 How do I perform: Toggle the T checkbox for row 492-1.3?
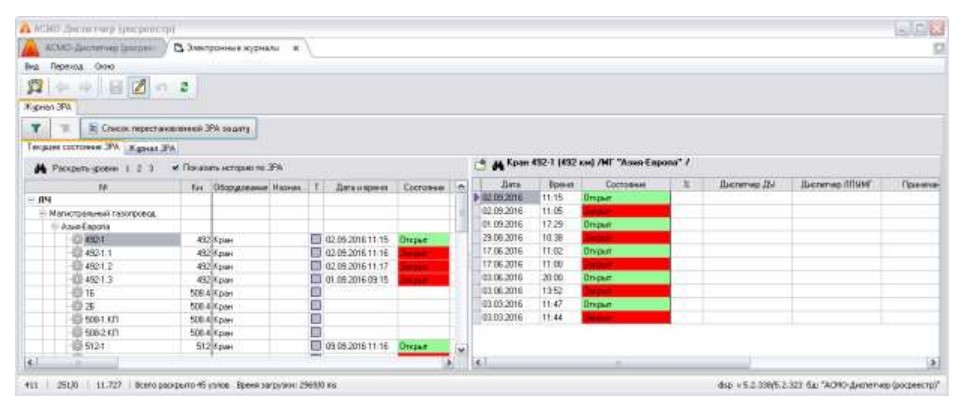pyautogui.click(x=316, y=279)
